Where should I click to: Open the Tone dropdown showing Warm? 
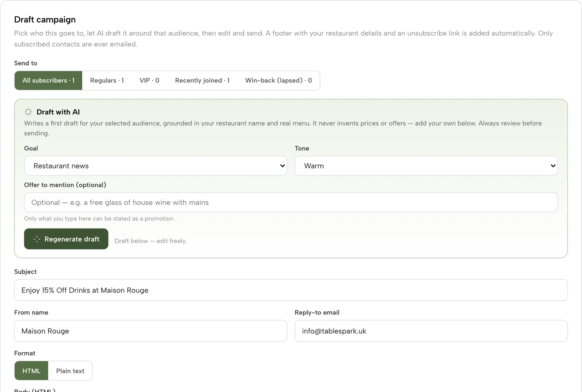coord(426,166)
